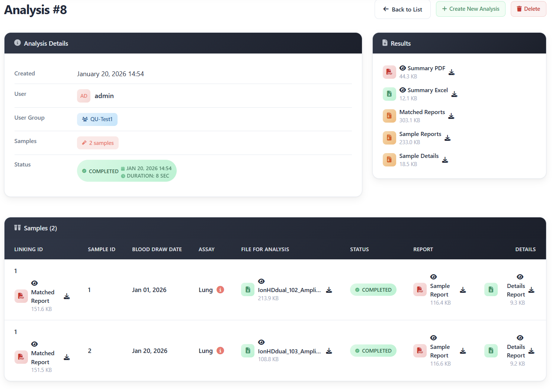Image resolution: width=552 pixels, height=392 pixels.
Task: Click the info icon beside the first Lung assay
Action: (221, 290)
